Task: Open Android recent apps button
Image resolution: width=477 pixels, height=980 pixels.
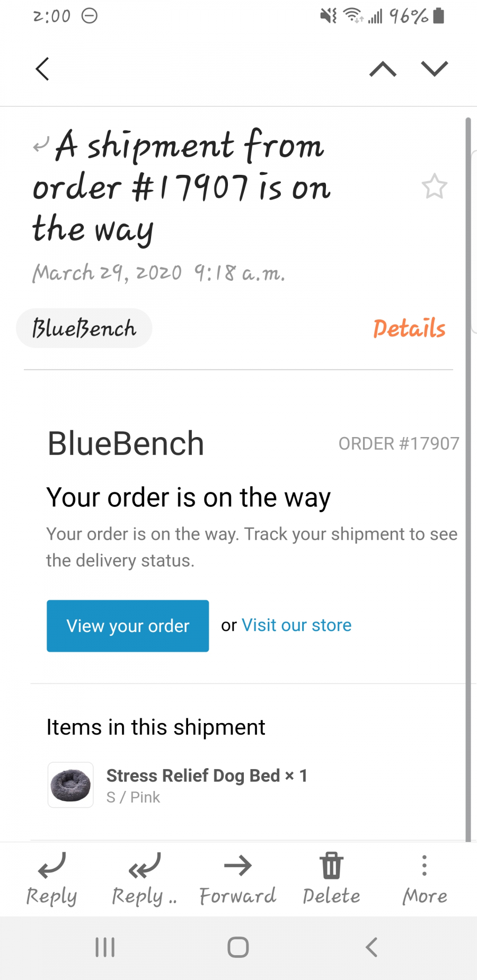Action: tap(105, 947)
